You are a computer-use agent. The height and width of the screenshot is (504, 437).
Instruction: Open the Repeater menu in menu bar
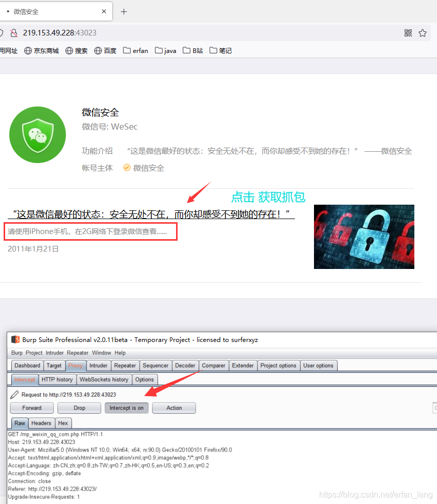coord(78,353)
